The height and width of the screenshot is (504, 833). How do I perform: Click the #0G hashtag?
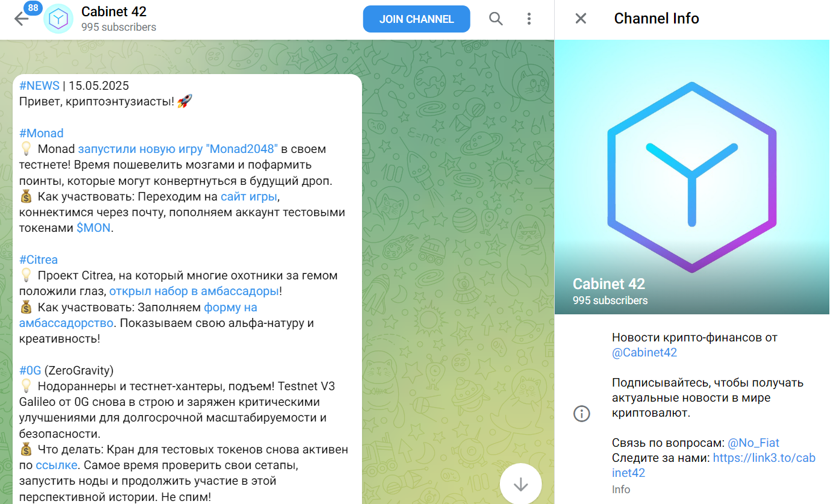click(x=30, y=370)
